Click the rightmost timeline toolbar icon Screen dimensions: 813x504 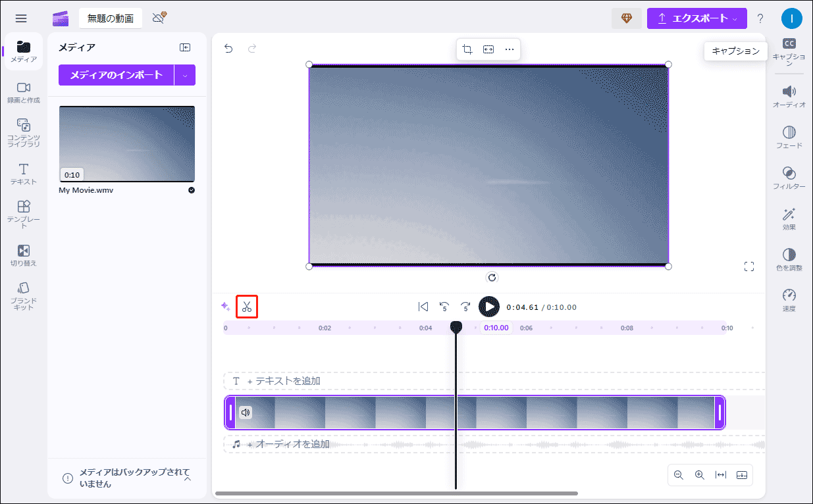tap(742, 475)
